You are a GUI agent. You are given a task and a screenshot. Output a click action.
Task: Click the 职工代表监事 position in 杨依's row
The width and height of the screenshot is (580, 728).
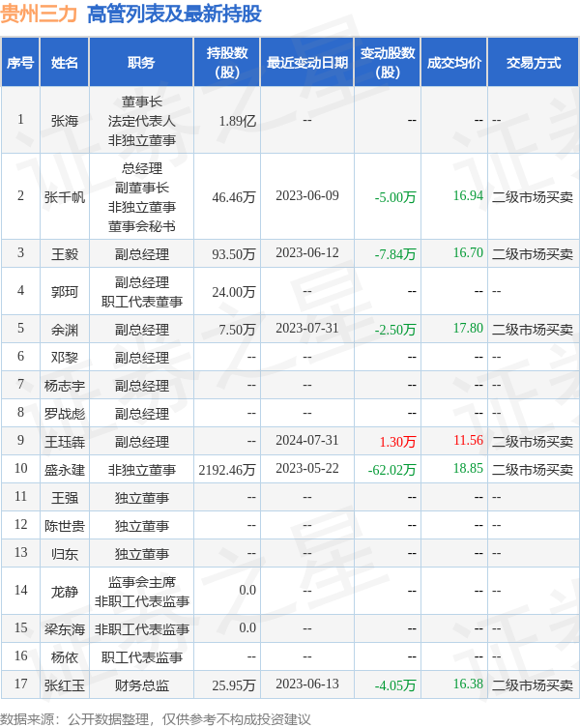pyautogui.click(x=142, y=657)
